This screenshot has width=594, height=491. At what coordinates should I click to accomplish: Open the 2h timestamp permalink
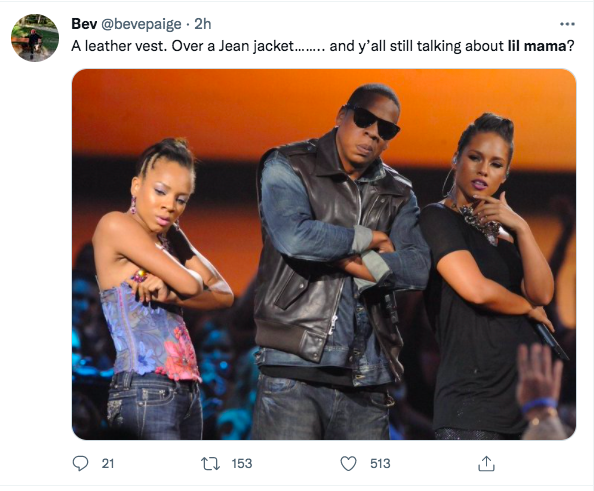(203, 24)
